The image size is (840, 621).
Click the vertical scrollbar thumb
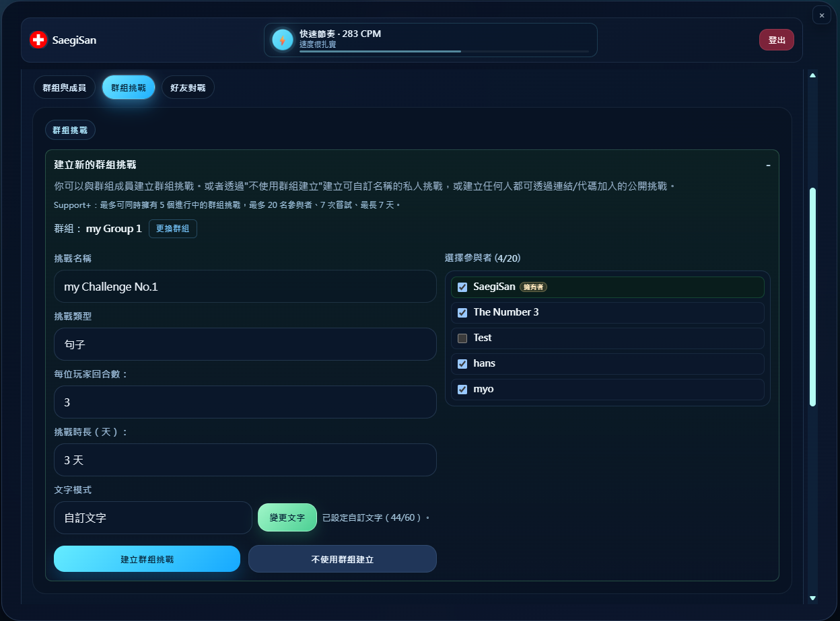[812, 297]
